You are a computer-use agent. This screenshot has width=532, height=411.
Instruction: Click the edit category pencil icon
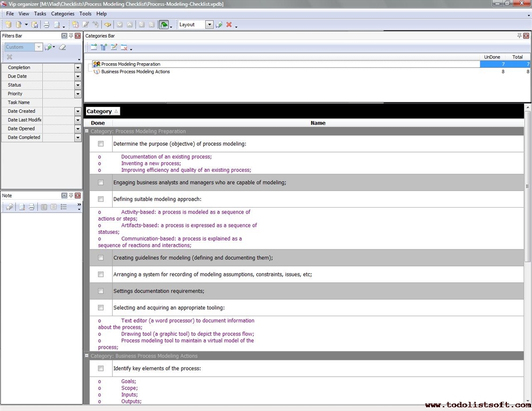coord(114,47)
